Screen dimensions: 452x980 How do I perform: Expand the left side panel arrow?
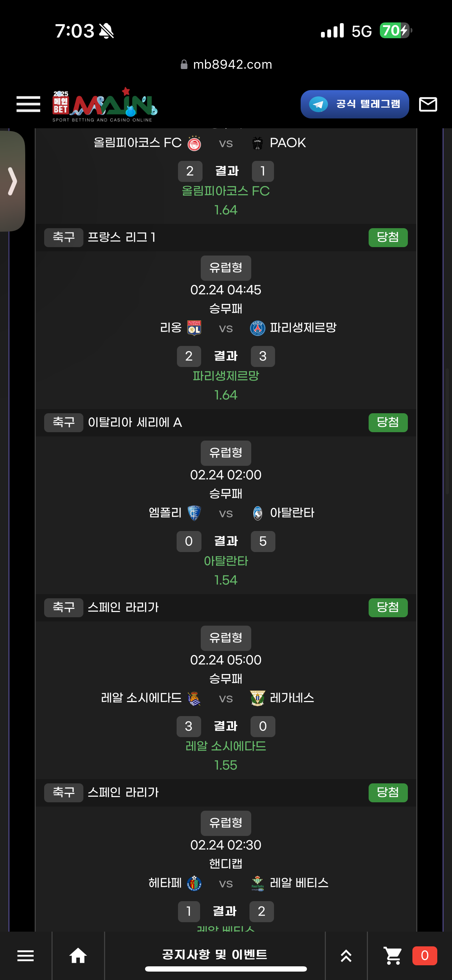point(13,181)
